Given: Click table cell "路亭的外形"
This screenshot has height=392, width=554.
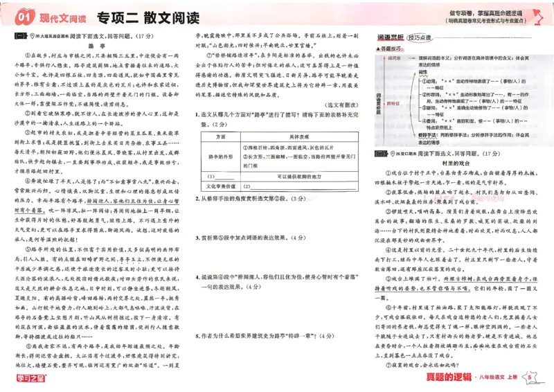Looking at the screenshot, I should point(221,157).
